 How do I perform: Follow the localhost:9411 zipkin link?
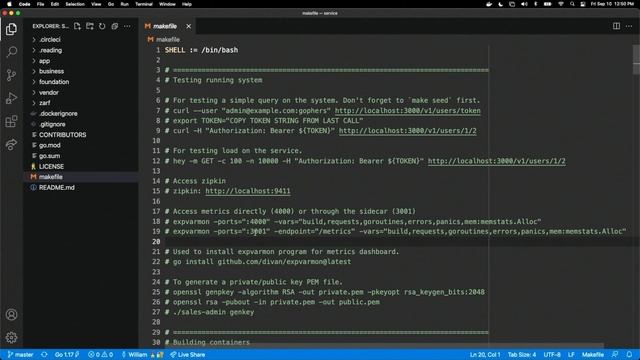tap(248, 191)
